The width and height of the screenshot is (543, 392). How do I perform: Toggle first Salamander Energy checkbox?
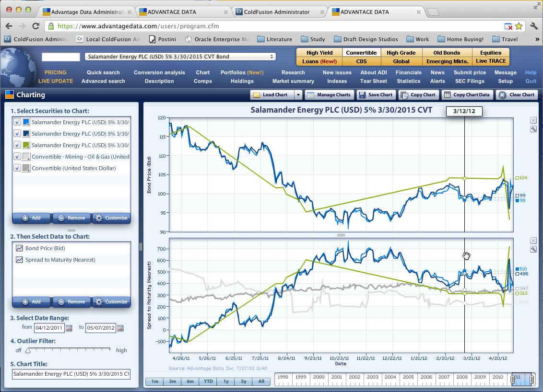(17, 122)
